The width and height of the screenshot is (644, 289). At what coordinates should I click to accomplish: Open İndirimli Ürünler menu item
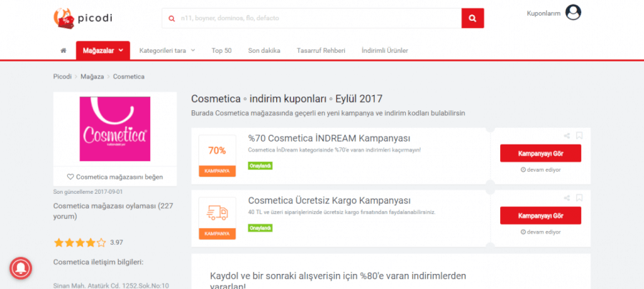[385, 51]
